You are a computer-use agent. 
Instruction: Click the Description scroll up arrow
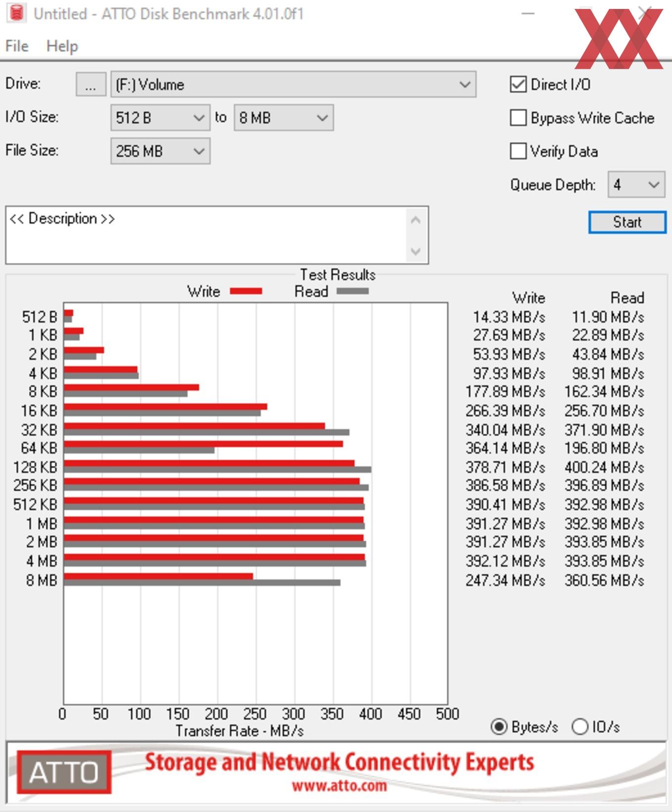(x=416, y=220)
